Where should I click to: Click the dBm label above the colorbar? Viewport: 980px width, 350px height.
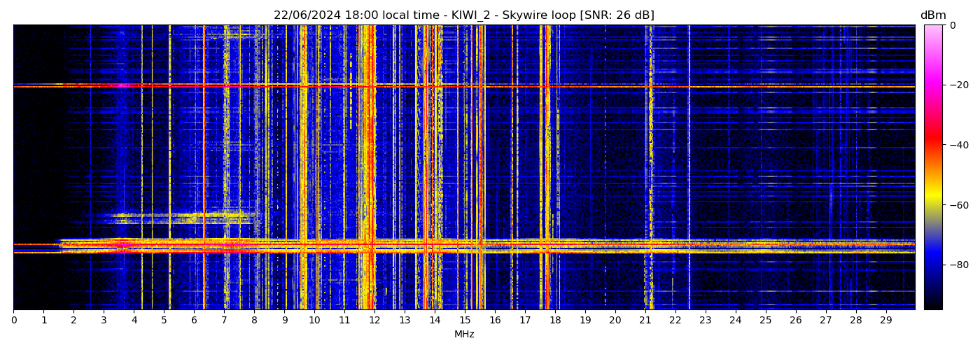coord(932,15)
